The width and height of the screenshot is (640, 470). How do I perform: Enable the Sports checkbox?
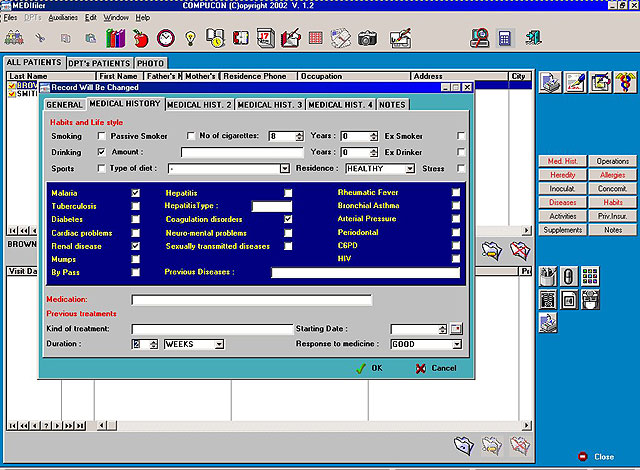101,168
